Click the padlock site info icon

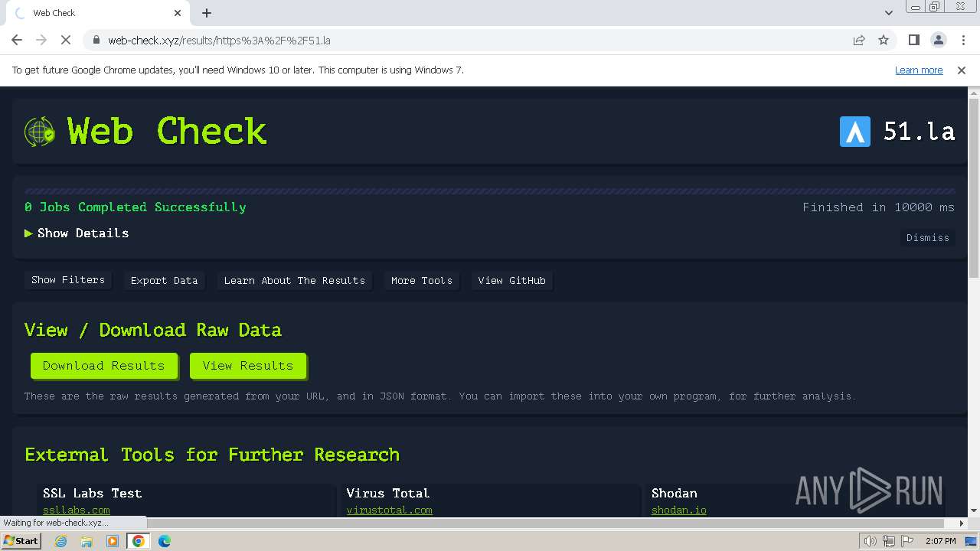[x=96, y=40]
